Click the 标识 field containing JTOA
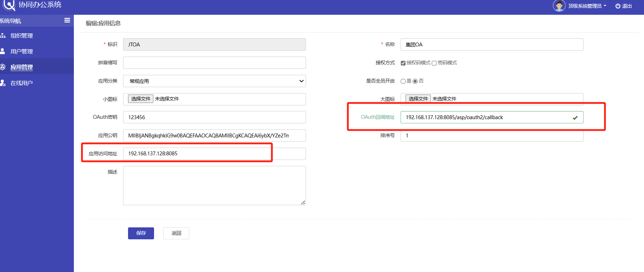The height and width of the screenshot is (272, 644). pos(215,44)
